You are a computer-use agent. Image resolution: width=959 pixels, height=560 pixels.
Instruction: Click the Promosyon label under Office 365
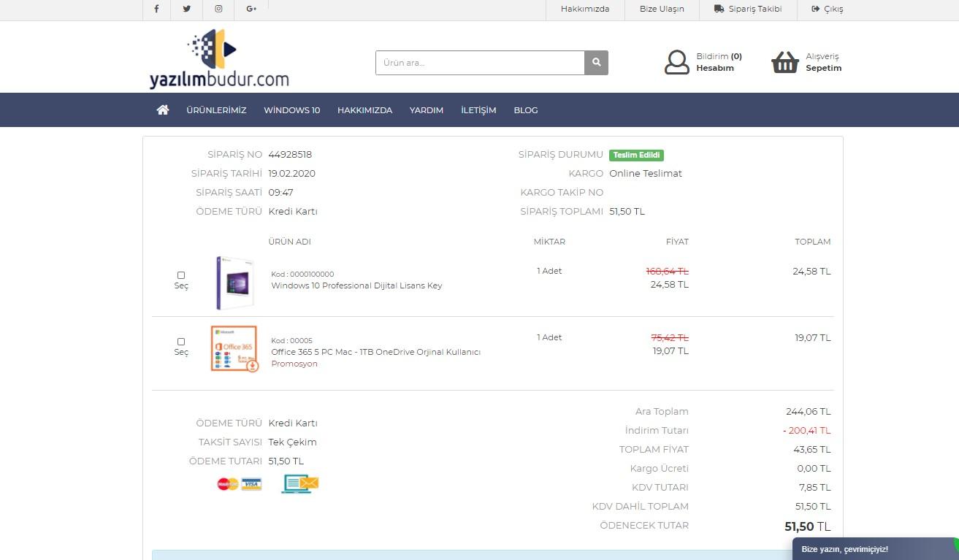(294, 364)
